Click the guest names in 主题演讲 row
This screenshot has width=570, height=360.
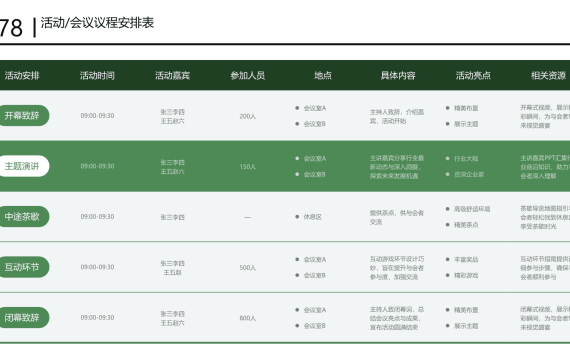(x=173, y=167)
